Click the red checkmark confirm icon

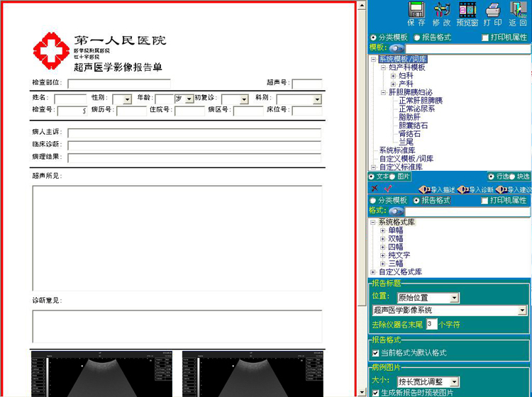pyautogui.click(x=387, y=189)
